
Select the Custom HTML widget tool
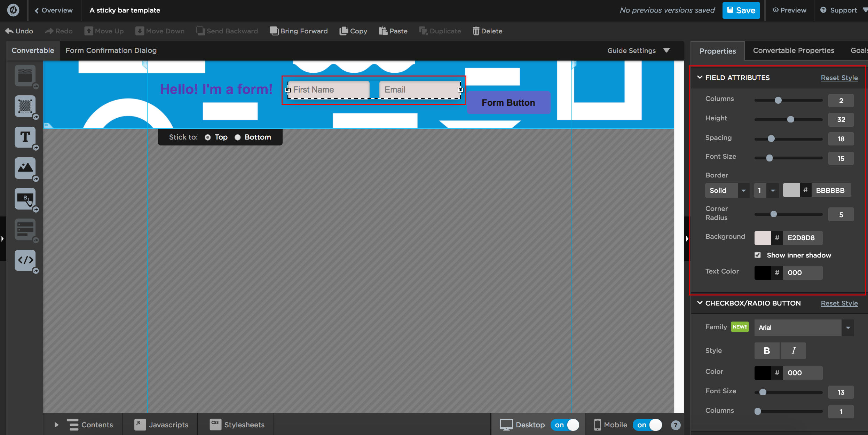point(25,260)
